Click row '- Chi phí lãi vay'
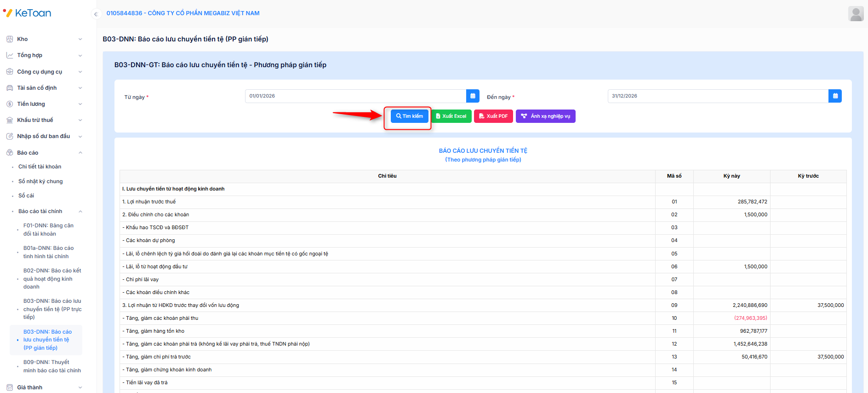Viewport: 868px width, 393px height. (x=483, y=280)
